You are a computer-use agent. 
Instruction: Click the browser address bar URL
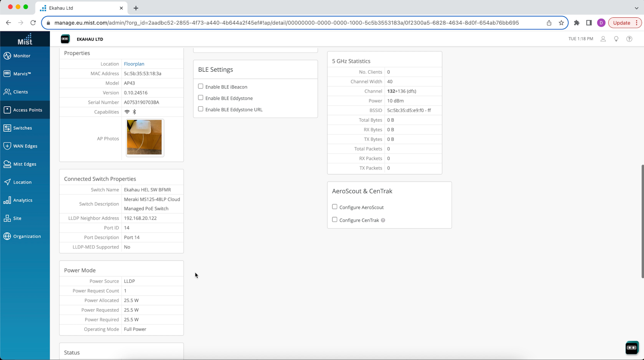[x=287, y=23]
